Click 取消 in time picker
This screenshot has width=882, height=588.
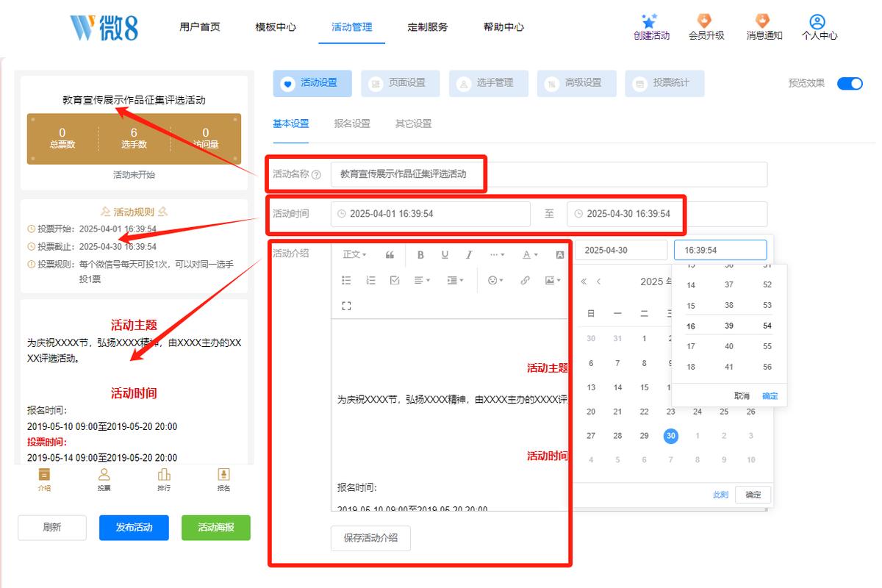click(x=742, y=396)
